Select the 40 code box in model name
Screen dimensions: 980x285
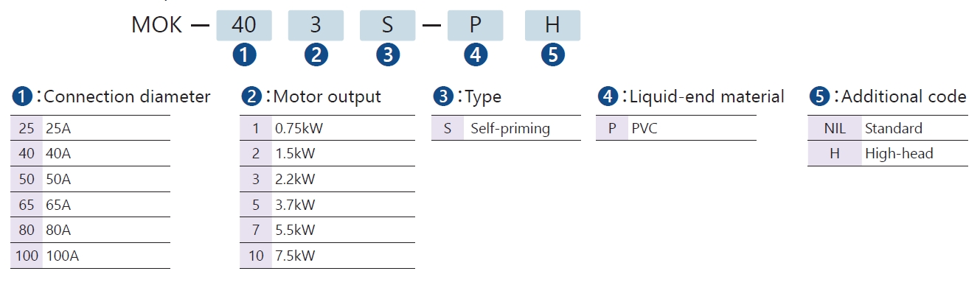pos(244,25)
